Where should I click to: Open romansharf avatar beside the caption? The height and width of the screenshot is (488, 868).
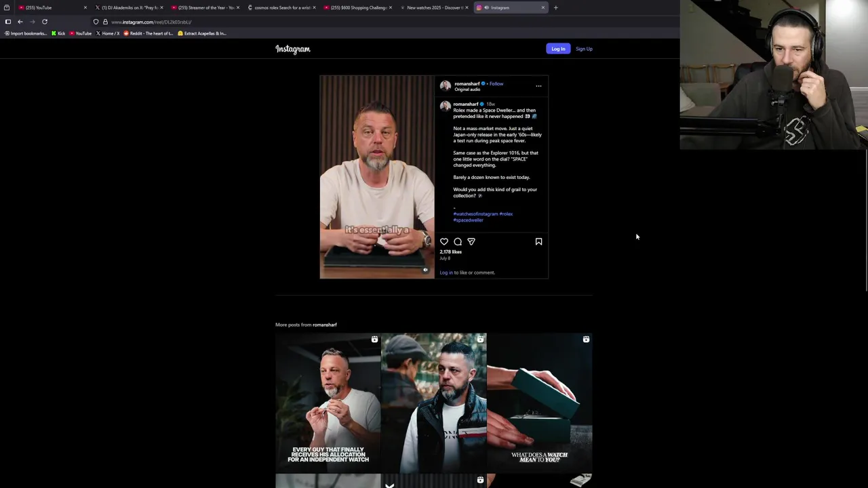(445, 106)
